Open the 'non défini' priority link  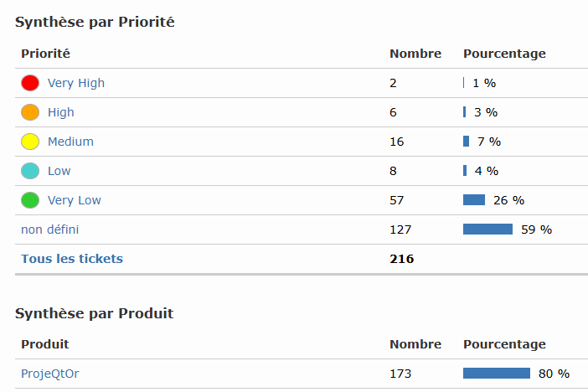(50, 230)
